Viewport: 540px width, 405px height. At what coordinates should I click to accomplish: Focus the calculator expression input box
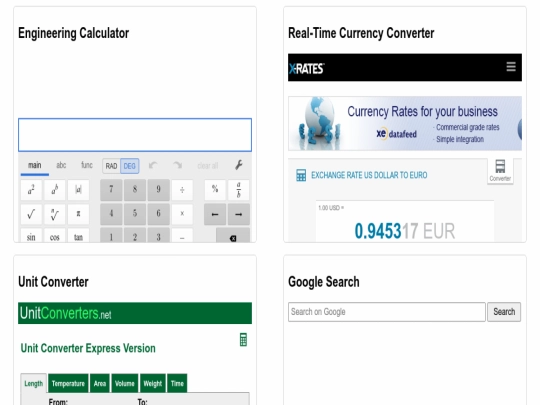[135, 135]
